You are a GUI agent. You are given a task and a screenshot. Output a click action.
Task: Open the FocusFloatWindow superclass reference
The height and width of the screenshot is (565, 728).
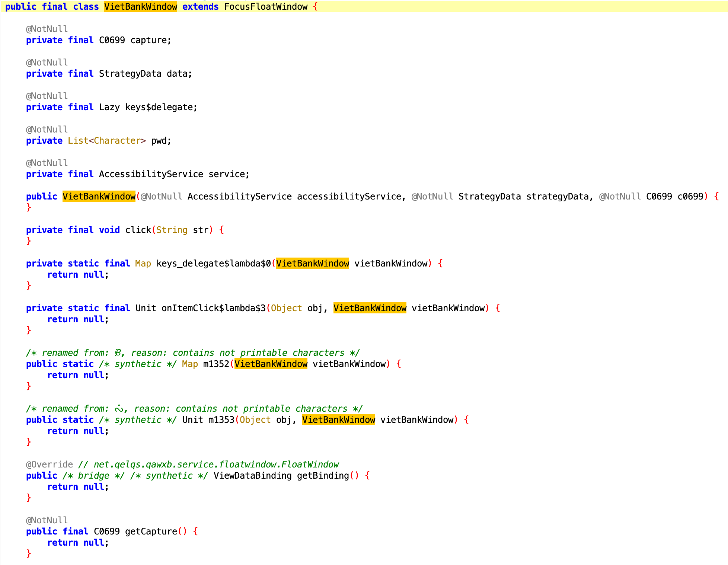pos(265,7)
